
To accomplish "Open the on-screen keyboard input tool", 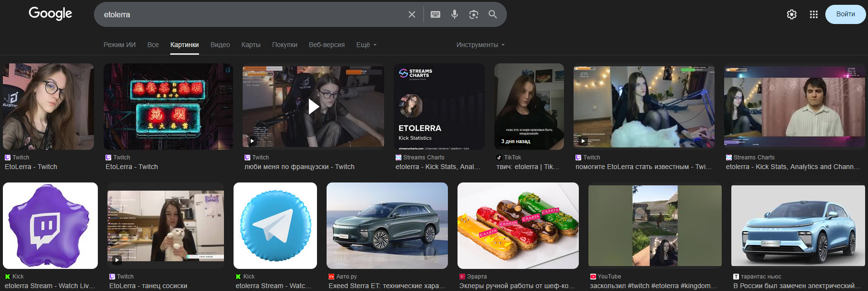I will click(435, 14).
